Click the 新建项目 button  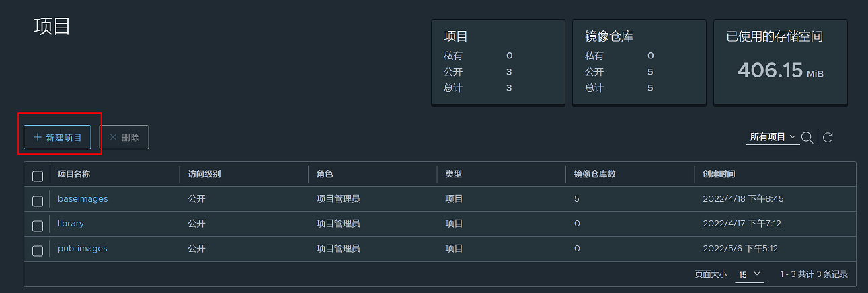click(57, 137)
